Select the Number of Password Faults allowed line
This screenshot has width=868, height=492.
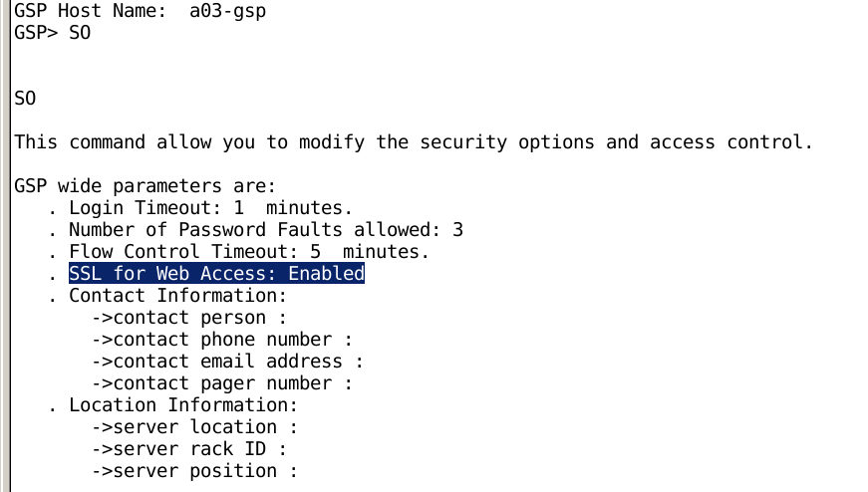(x=265, y=230)
